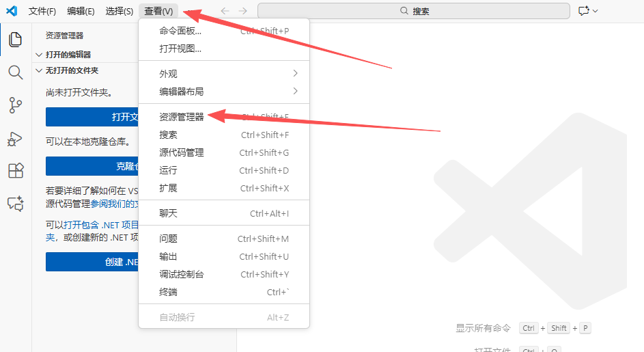Image resolution: width=644 pixels, height=352 pixels.
Task: Open the Extensions icon in activity bar
Action: 16,170
